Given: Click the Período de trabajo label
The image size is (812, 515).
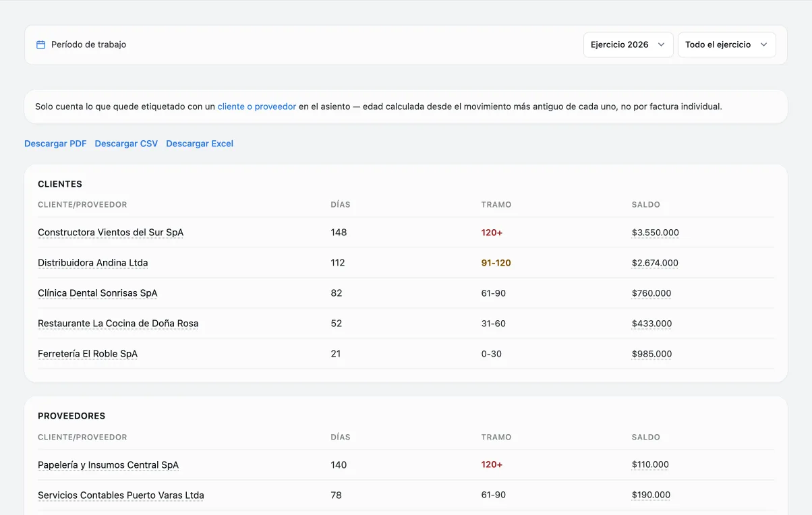Looking at the screenshot, I should pos(89,44).
